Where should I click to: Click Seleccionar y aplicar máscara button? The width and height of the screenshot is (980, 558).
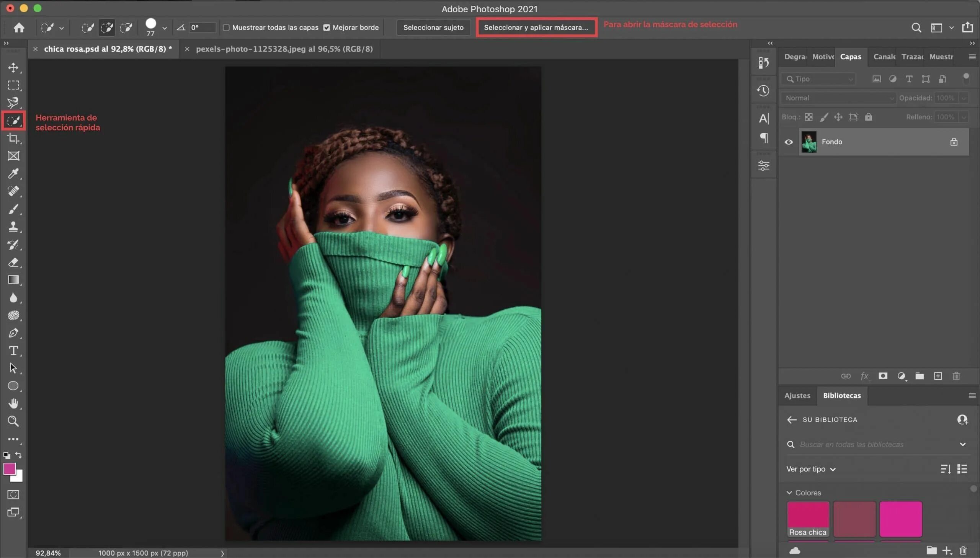click(535, 28)
